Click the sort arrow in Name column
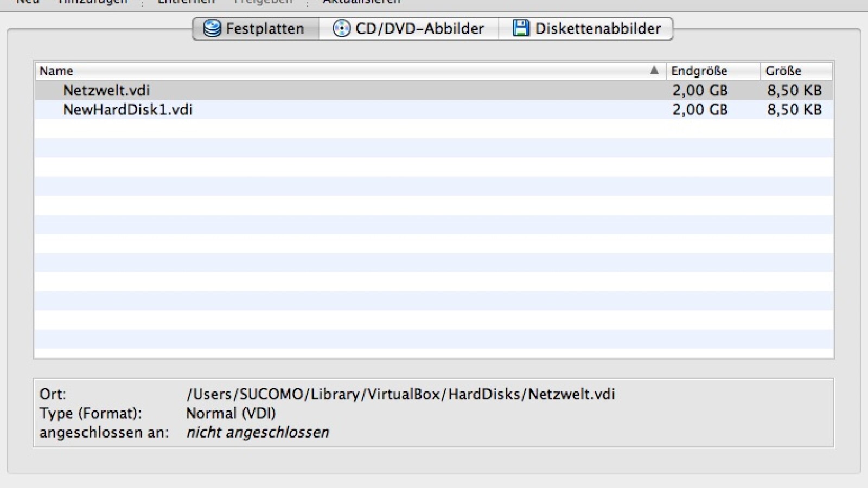 click(x=655, y=70)
